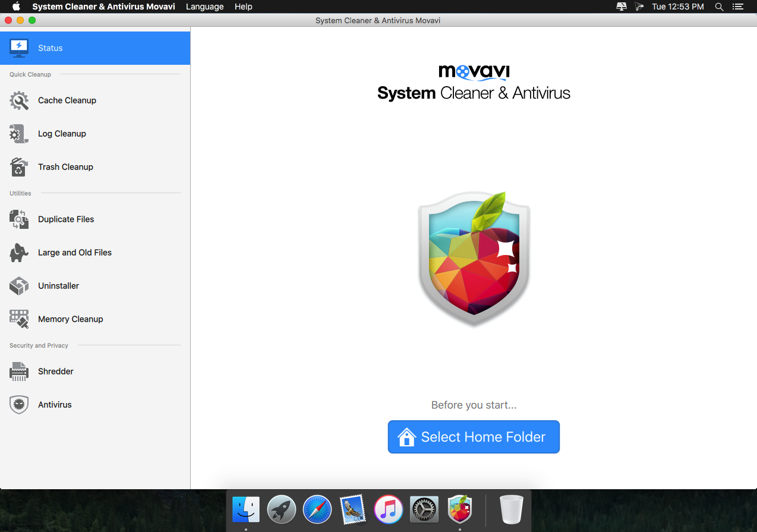Click the house icon on Select Home Folder
The width and height of the screenshot is (757, 532).
pyautogui.click(x=407, y=437)
